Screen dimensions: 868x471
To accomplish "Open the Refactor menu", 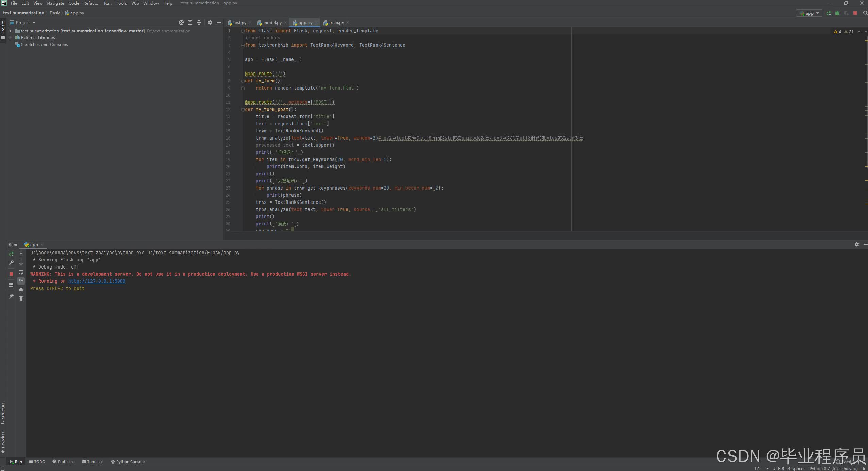I will coord(91,3).
